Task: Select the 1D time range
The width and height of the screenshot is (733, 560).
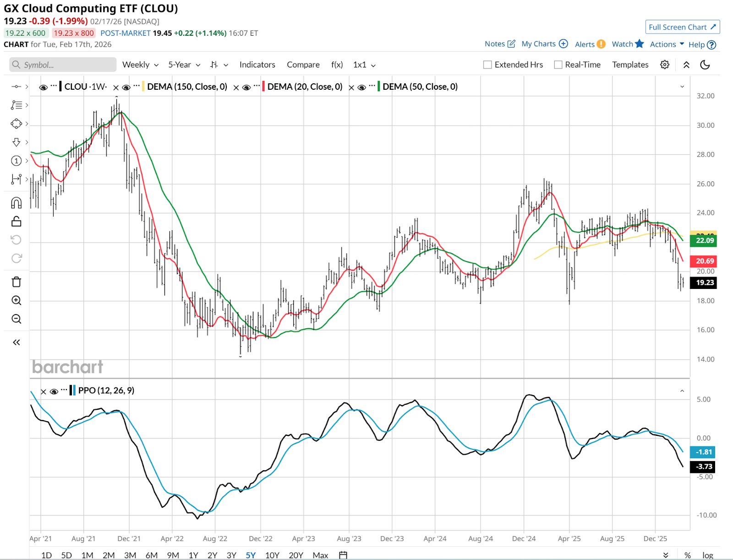Action: 46,555
